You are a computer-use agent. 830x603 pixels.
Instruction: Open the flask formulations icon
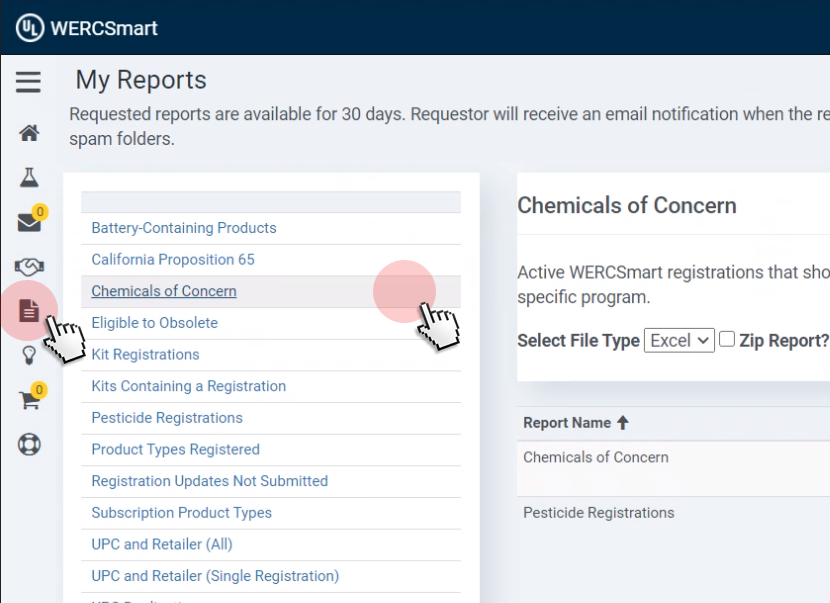point(29,178)
